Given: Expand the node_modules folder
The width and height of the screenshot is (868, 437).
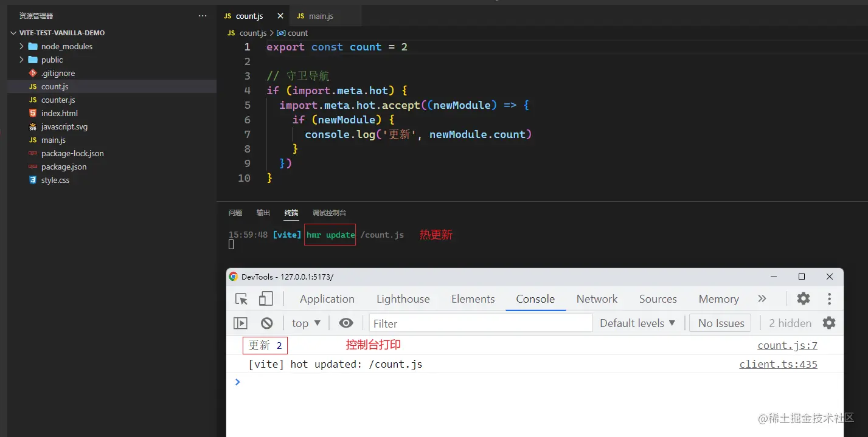Looking at the screenshot, I should coord(67,46).
